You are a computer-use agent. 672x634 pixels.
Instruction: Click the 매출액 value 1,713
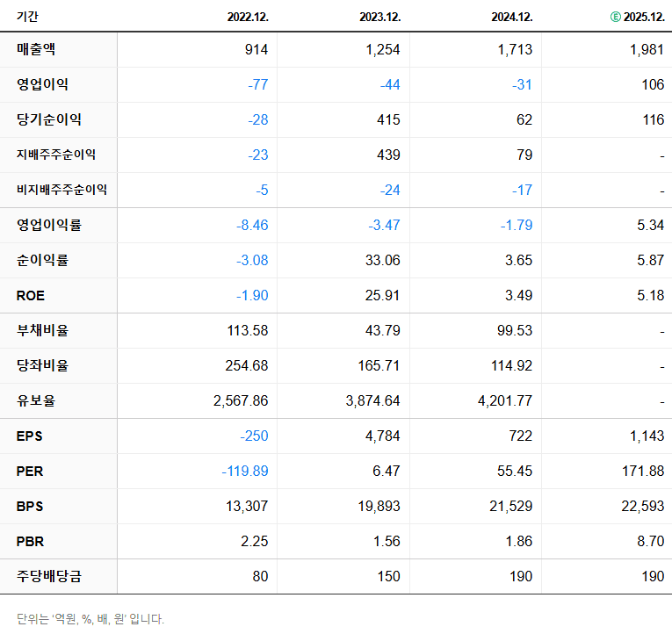(515, 50)
